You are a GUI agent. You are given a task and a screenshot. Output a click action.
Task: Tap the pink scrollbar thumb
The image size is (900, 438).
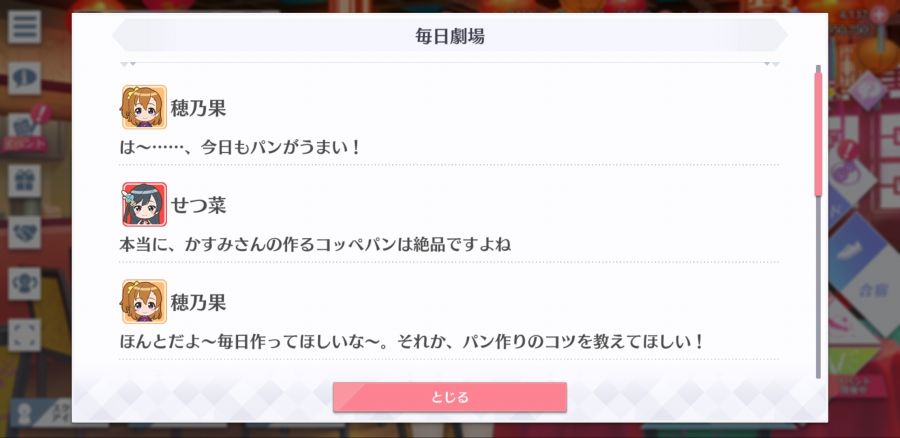[818, 133]
